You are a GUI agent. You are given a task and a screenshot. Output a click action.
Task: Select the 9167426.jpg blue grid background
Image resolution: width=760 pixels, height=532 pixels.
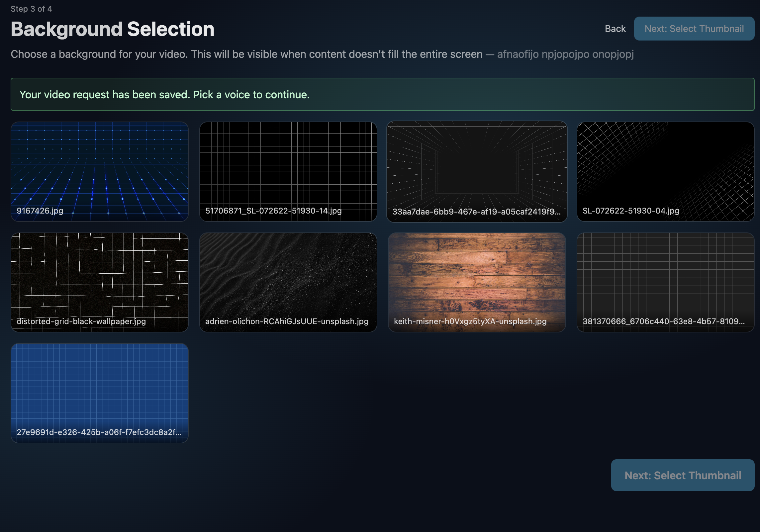click(x=99, y=166)
